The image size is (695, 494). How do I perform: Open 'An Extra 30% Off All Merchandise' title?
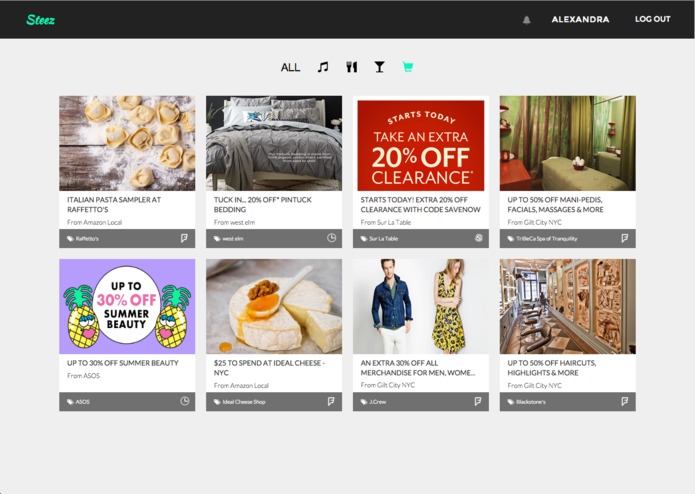[x=418, y=368]
